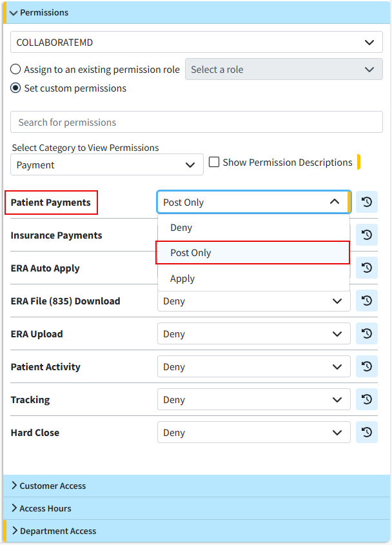Click history icon for Patient Payments
Viewport: 392px width, 545px height.
click(x=366, y=203)
